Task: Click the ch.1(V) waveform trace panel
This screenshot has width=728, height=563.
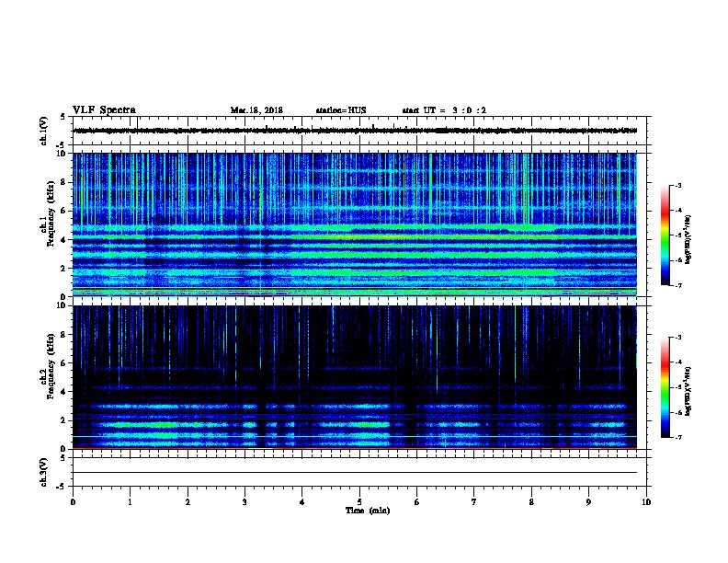Action: 359,131
